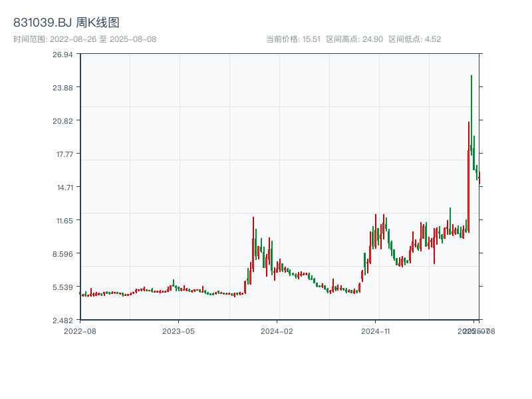Image resolution: width=532 pixels, height=399 pixels.
Task: Click the y-axis label 14.71
Action: [x=65, y=188]
